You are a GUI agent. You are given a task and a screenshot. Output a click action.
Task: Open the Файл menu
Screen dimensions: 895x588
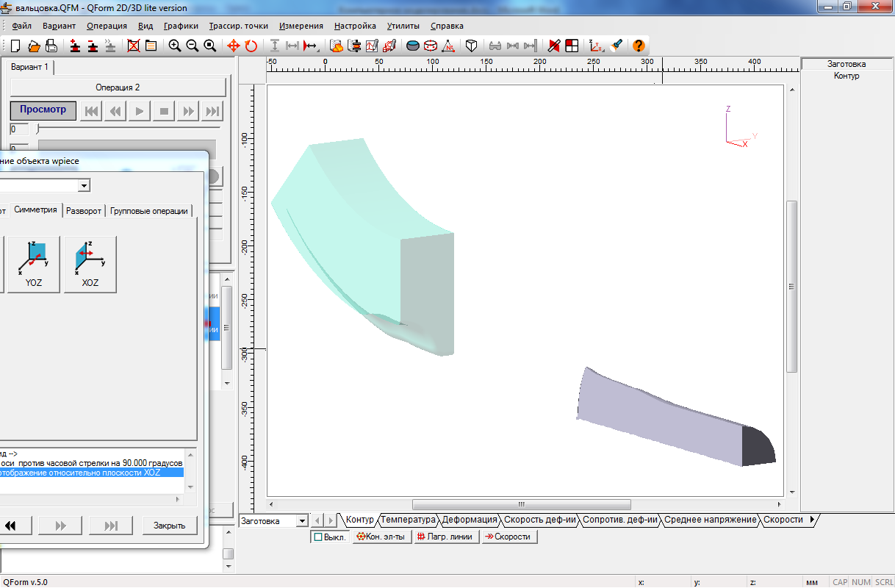coord(21,26)
